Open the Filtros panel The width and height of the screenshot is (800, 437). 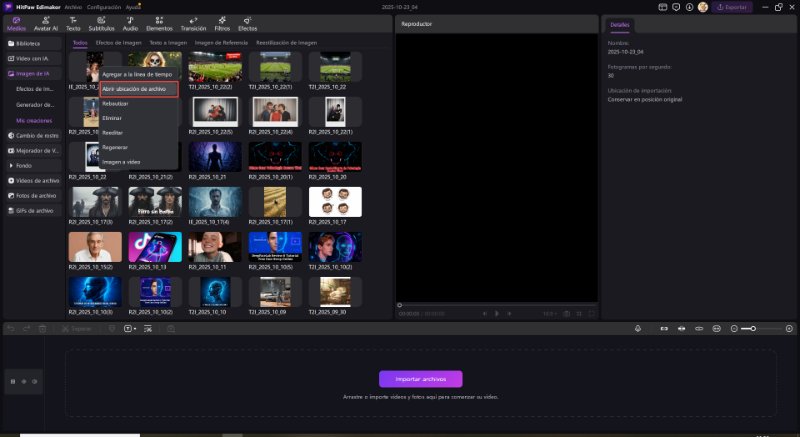222,23
